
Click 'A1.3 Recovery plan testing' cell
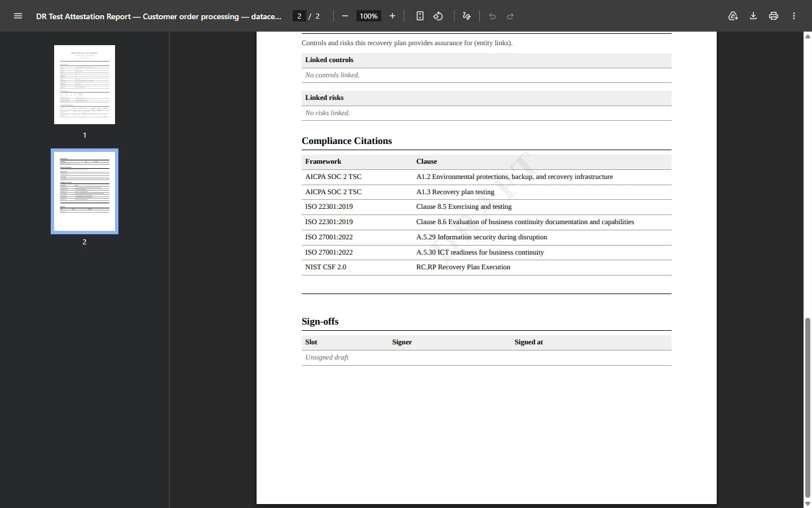455,192
